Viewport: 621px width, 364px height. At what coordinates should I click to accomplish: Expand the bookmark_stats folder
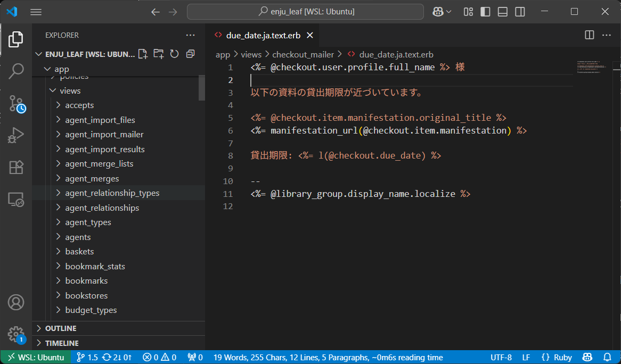tap(118, 266)
